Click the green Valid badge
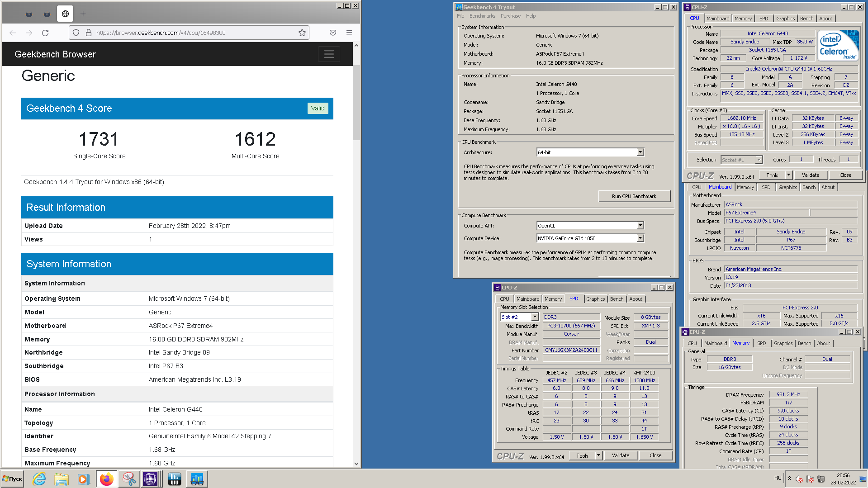Image resolution: width=868 pixels, height=488 pixels. point(318,108)
